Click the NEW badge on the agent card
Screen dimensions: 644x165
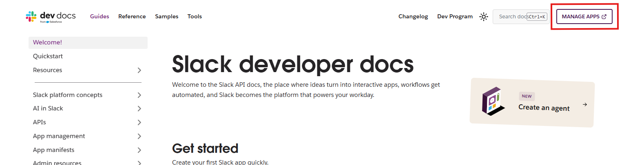coord(527,96)
